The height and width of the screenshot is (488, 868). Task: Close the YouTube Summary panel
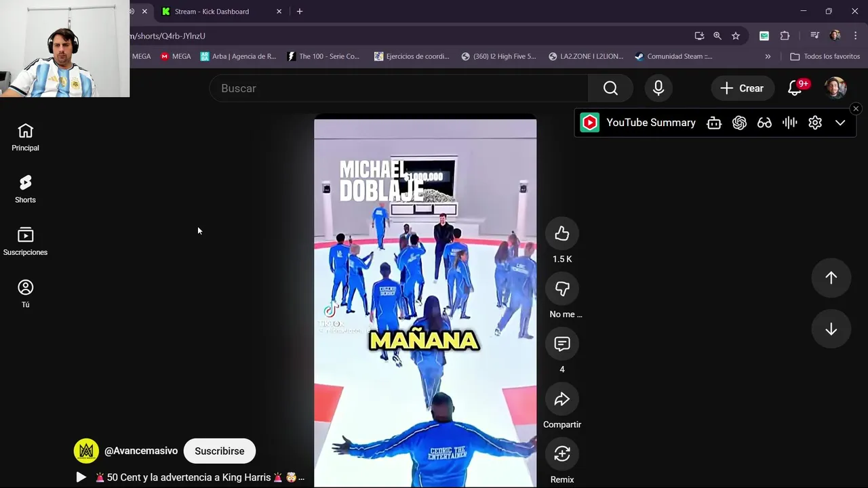(x=856, y=108)
